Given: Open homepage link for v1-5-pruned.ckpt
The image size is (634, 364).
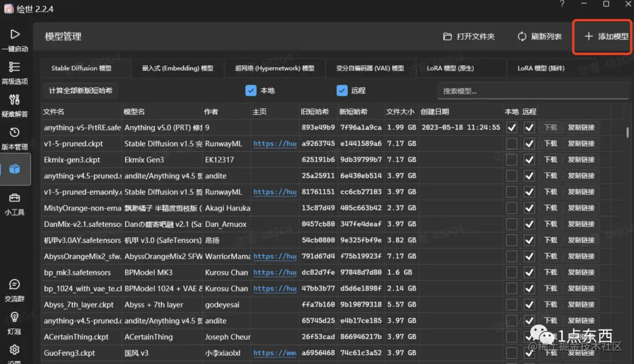Looking at the screenshot, I should pyautogui.click(x=275, y=144).
